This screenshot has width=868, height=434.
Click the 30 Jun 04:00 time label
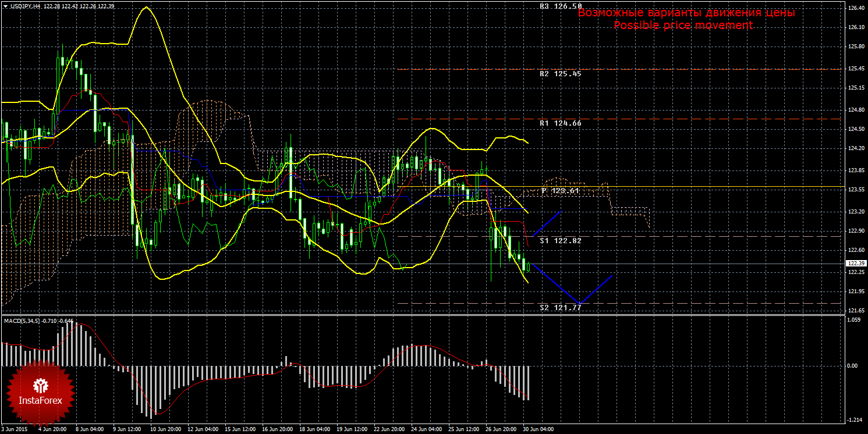(x=538, y=429)
